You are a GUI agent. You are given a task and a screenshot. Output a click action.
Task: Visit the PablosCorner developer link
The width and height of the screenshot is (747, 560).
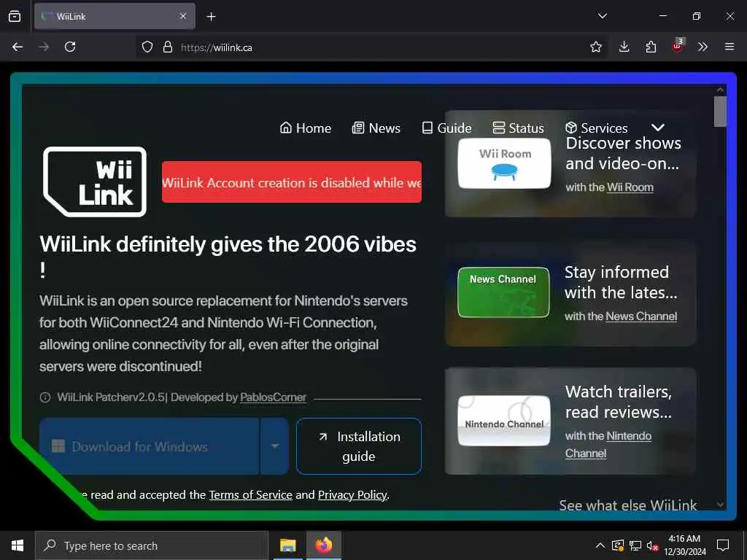(x=273, y=397)
